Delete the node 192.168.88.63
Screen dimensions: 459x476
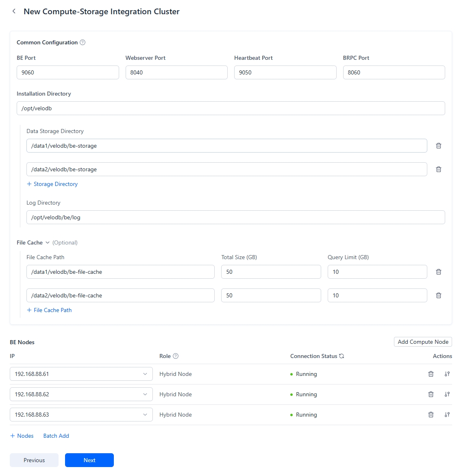(431, 415)
